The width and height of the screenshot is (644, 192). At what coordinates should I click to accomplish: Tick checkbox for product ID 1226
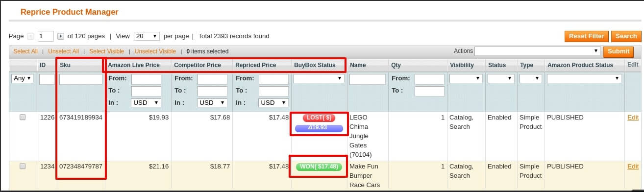click(23, 118)
